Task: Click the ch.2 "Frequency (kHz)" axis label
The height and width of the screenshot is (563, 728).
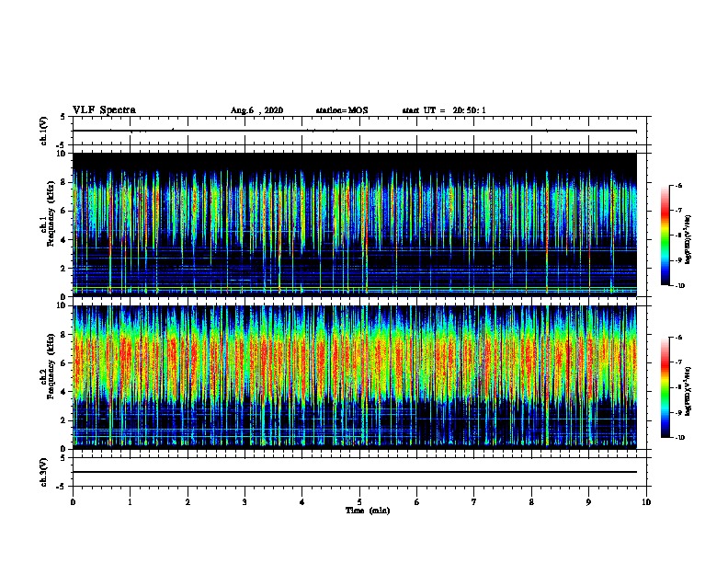Action: click(51, 366)
